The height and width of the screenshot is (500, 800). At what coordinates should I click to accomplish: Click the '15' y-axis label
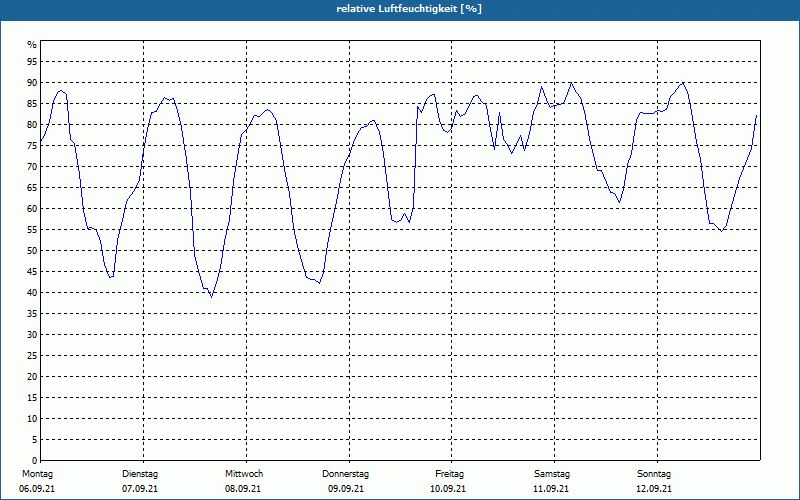pyautogui.click(x=32, y=397)
